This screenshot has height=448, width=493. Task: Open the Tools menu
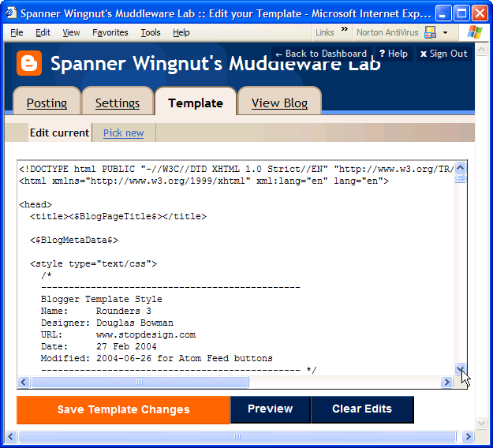(151, 32)
